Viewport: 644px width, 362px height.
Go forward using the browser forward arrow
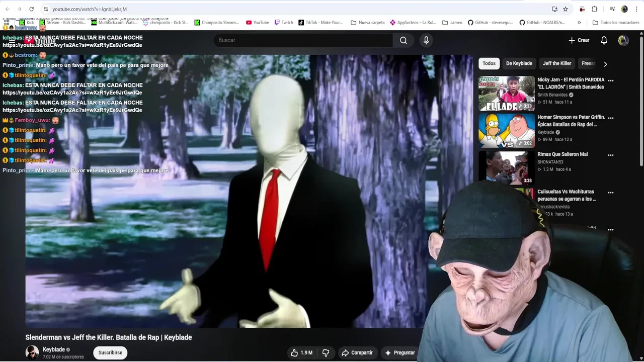click(19, 9)
